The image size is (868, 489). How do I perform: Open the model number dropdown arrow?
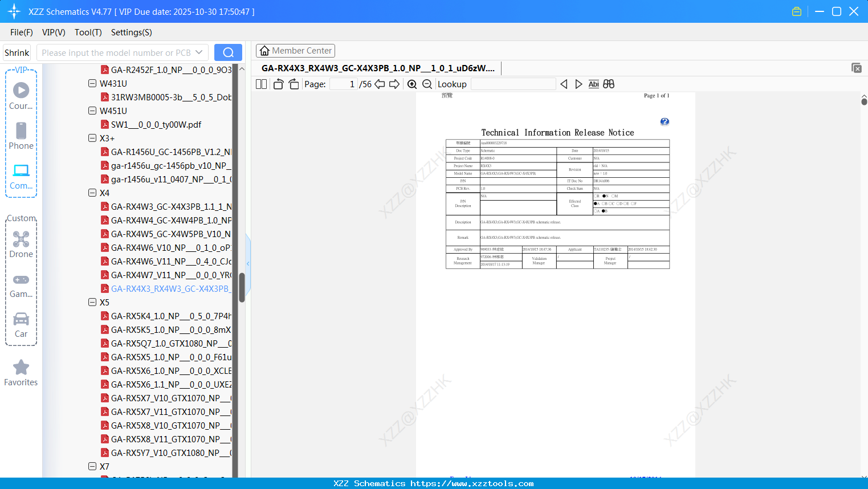click(199, 52)
